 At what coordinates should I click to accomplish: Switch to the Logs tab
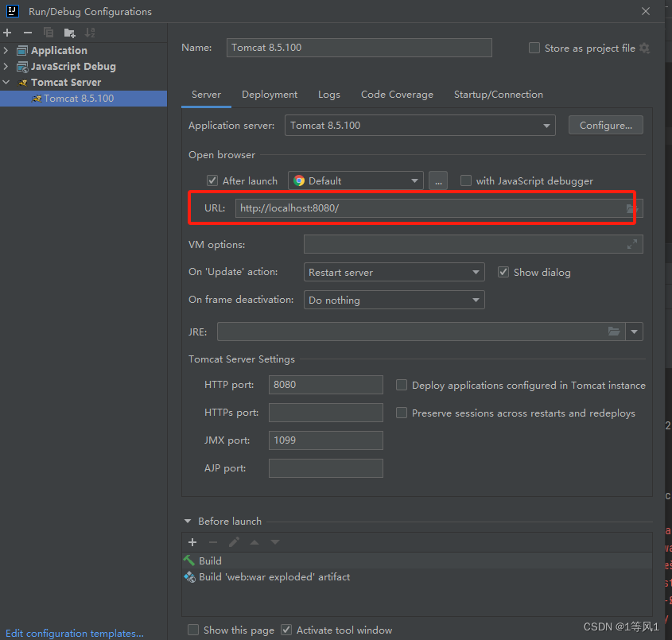pyautogui.click(x=329, y=95)
